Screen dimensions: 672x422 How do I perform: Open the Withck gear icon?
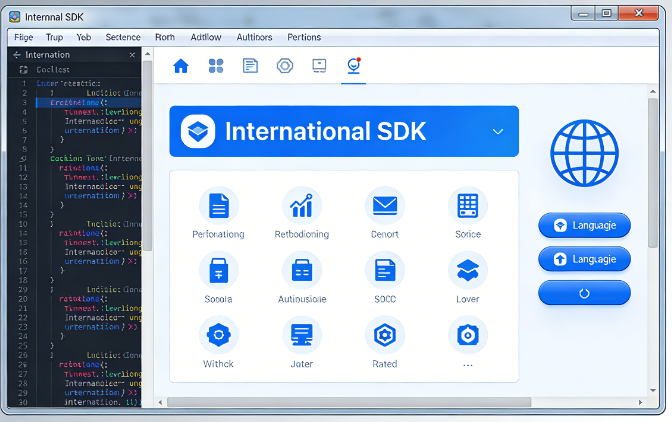(218, 335)
